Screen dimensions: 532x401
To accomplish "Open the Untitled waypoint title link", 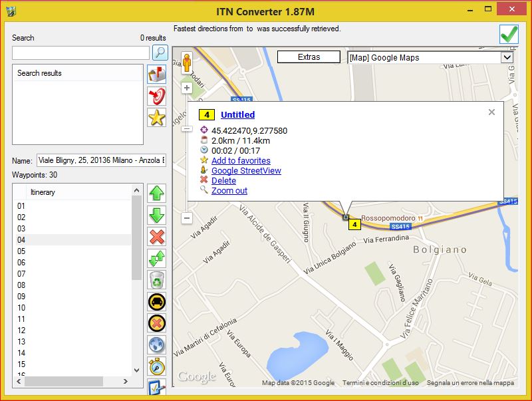I will pyautogui.click(x=238, y=114).
